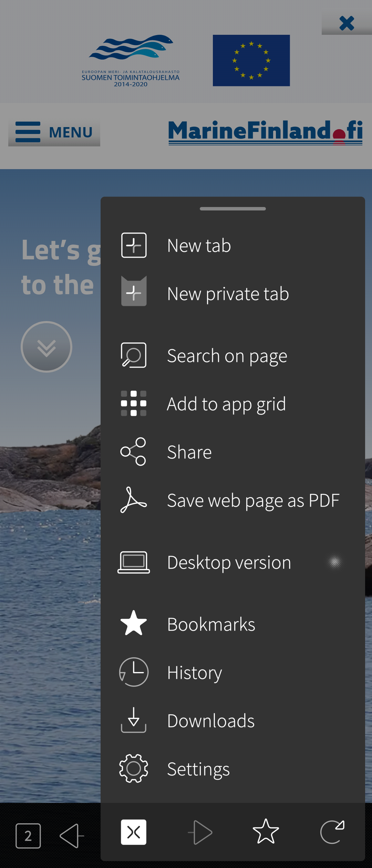Image resolution: width=372 pixels, height=868 pixels.
Task: Choose New private tab
Action: pos(227,293)
